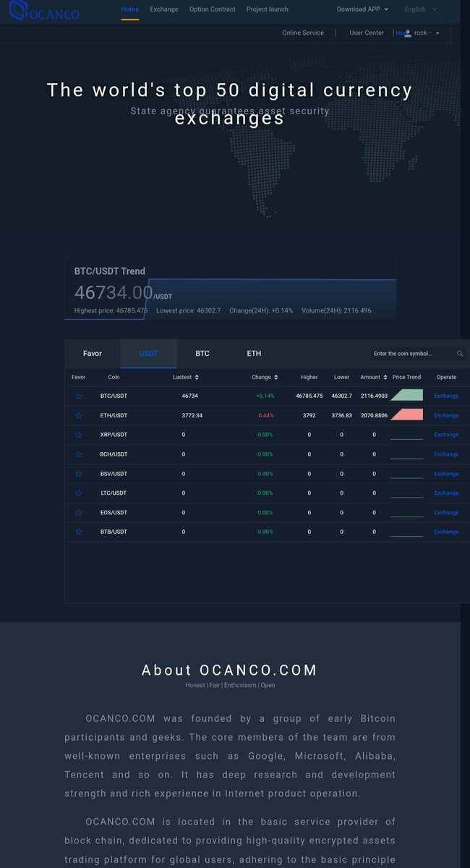
Task: Click the OCANCO logo
Action: click(44, 11)
